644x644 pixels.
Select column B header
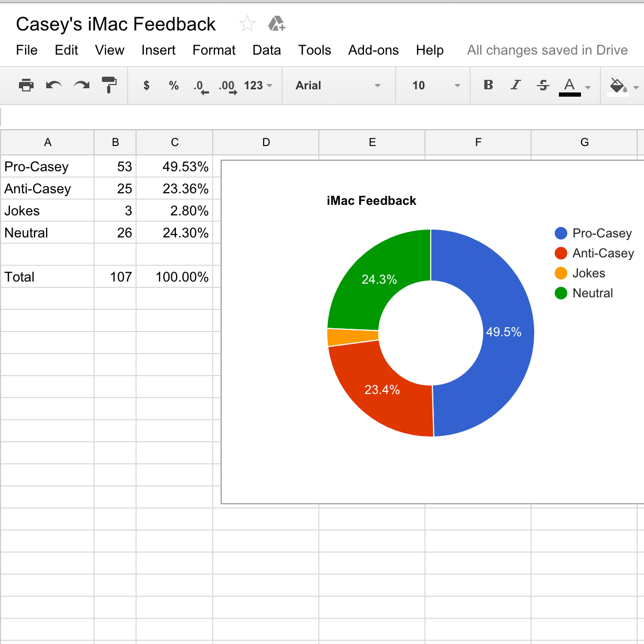pyautogui.click(x=115, y=142)
